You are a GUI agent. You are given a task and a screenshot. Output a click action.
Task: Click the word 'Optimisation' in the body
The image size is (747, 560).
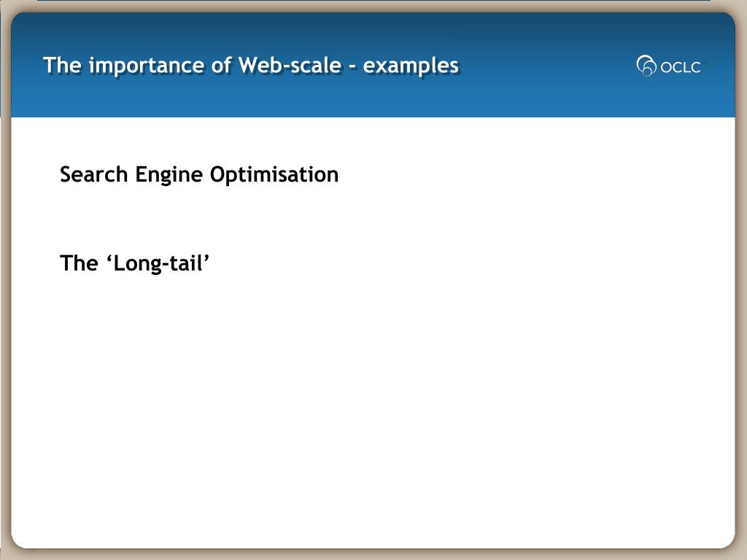[274, 175]
